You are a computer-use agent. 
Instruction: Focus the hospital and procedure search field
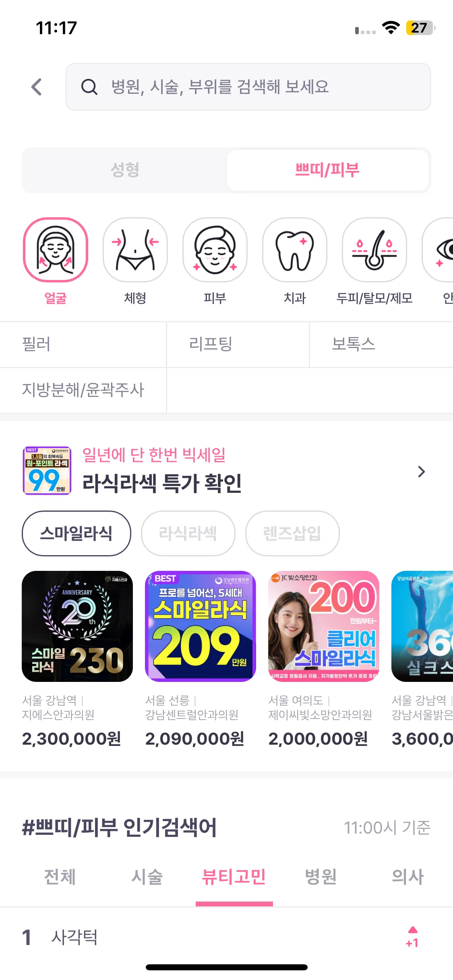pyautogui.click(x=248, y=87)
